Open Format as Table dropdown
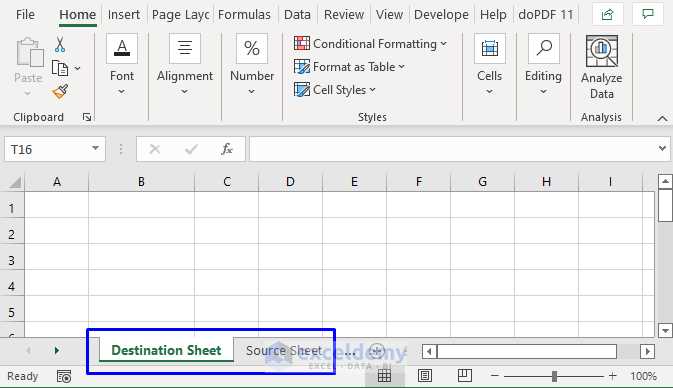Image resolution: width=673 pixels, height=388 pixels. (349, 67)
